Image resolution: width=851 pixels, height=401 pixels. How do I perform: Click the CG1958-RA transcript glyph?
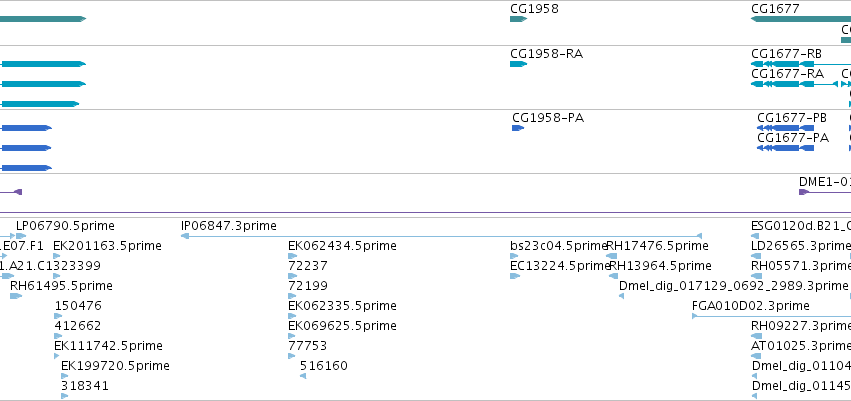[518, 64]
